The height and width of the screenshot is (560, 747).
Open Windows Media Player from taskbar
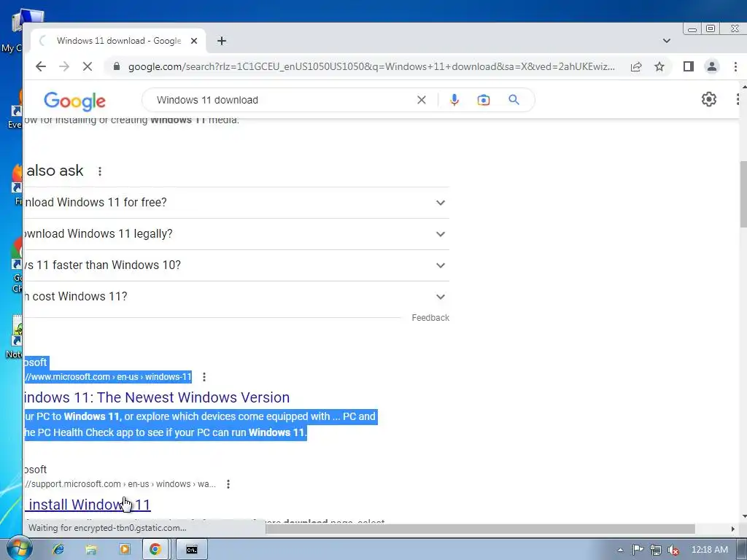tap(124, 549)
